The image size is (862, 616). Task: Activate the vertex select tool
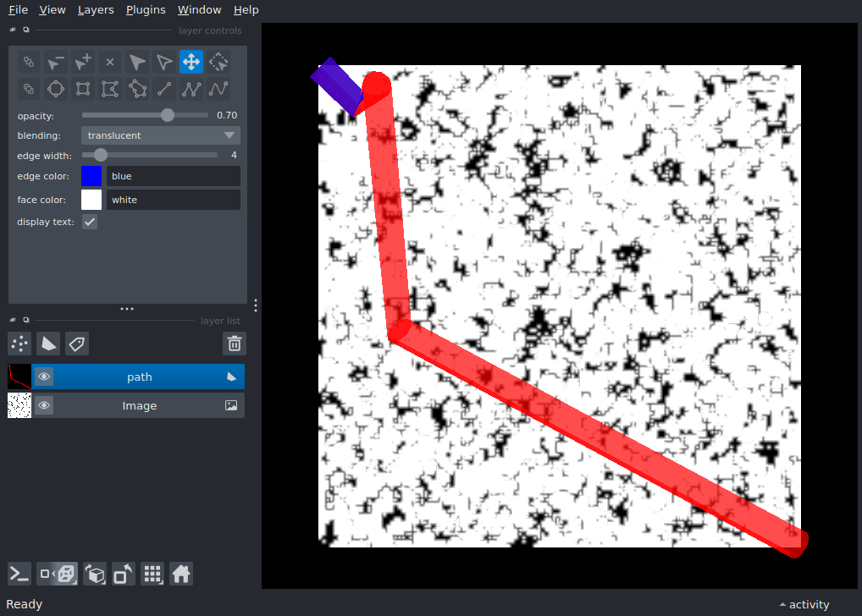click(163, 62)
